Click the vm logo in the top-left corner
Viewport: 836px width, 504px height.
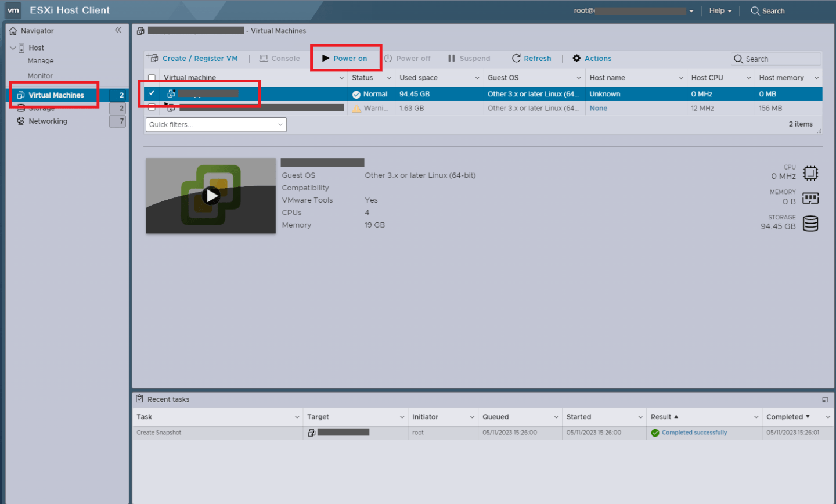click(13, 10)
